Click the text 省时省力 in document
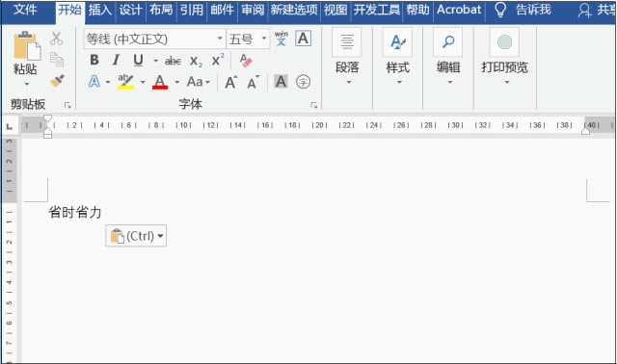This screenshot has height=364, width=617. pos(75,212)
